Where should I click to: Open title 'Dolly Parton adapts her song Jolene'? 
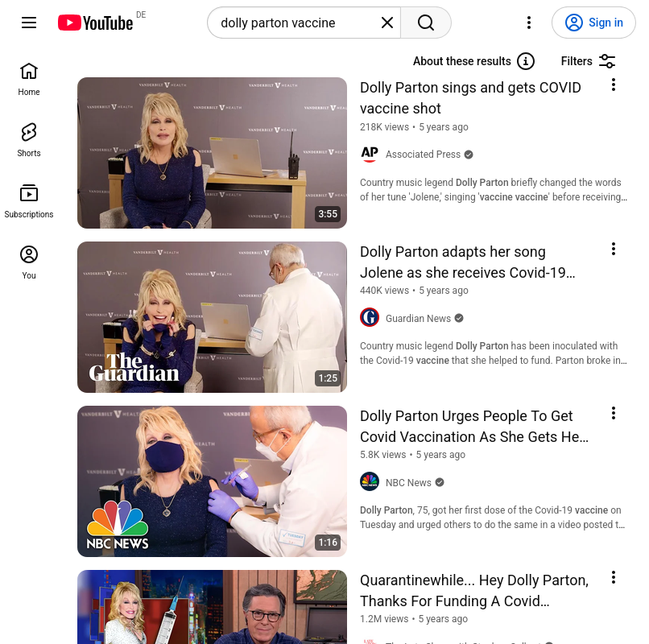pyautogui.click(x=468, y=262)
